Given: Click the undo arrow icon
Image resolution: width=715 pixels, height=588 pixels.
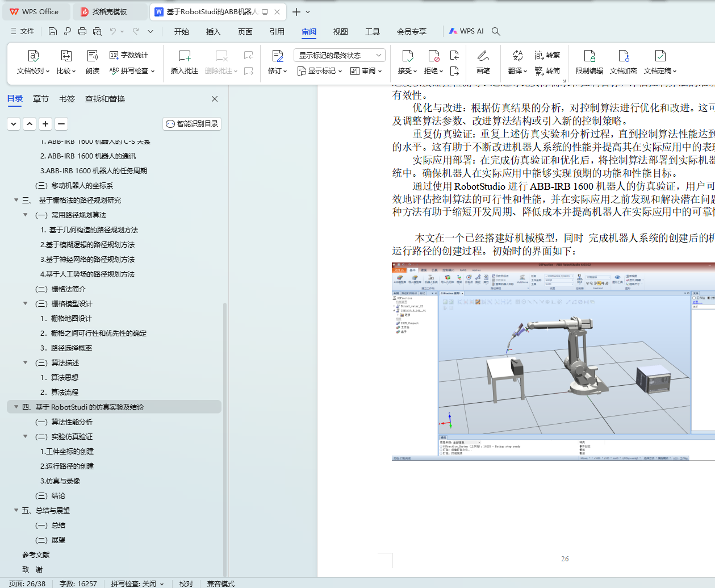Looking at the screenshot, I should 112,31.
